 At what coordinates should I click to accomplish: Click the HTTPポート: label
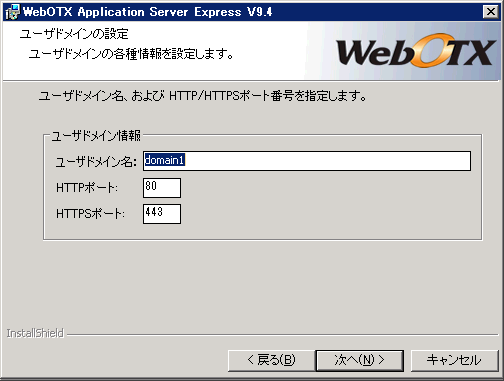tap(87, 188)
